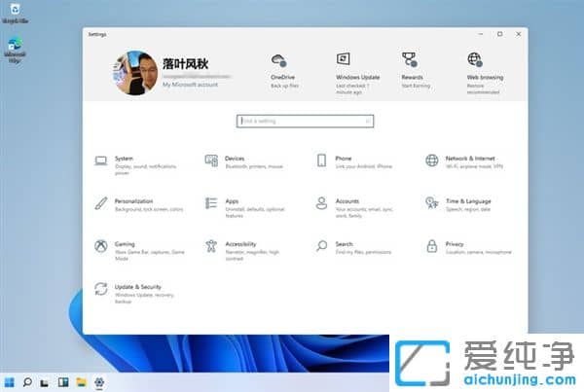Open My Microsoft account link
The height and width of the screenshot is (392, 584).
190,85
